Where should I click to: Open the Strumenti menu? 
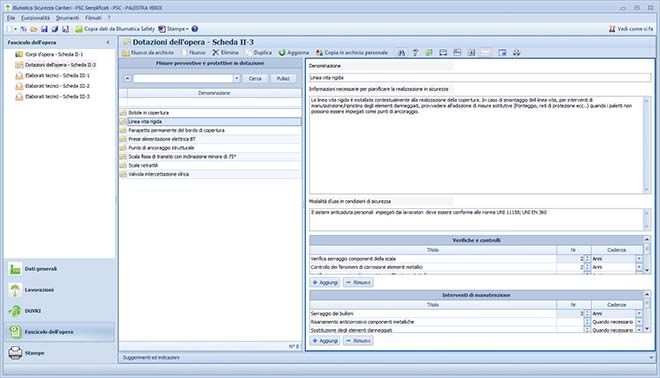pyautogui.click(x=67, y=18)
